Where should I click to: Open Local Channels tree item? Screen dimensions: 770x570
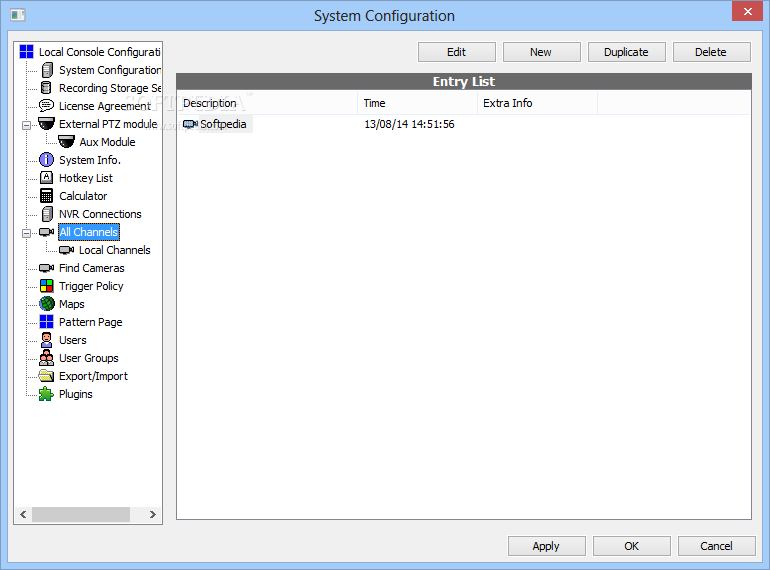pyautogui.click(x=114, y=250)
